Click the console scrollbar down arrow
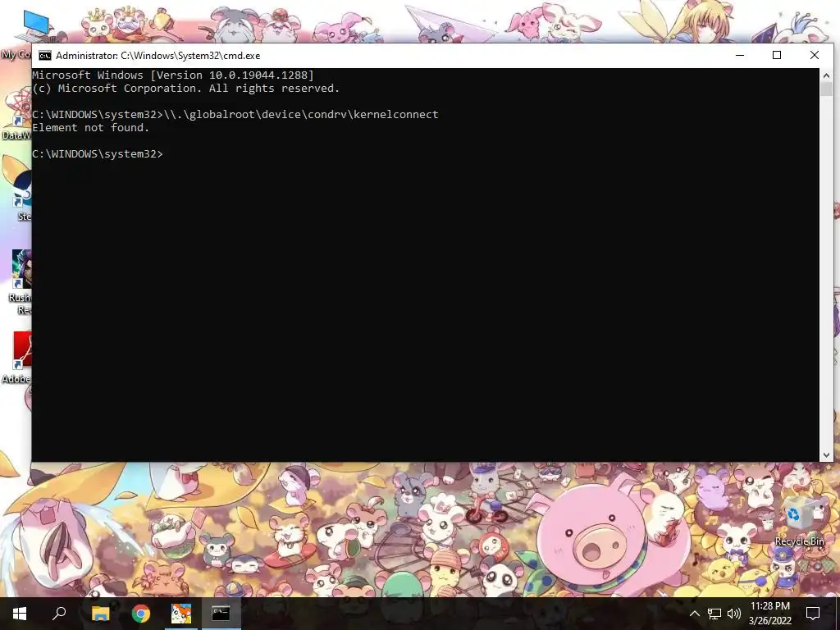Screen dimensions: 840x630 point(826,454)
